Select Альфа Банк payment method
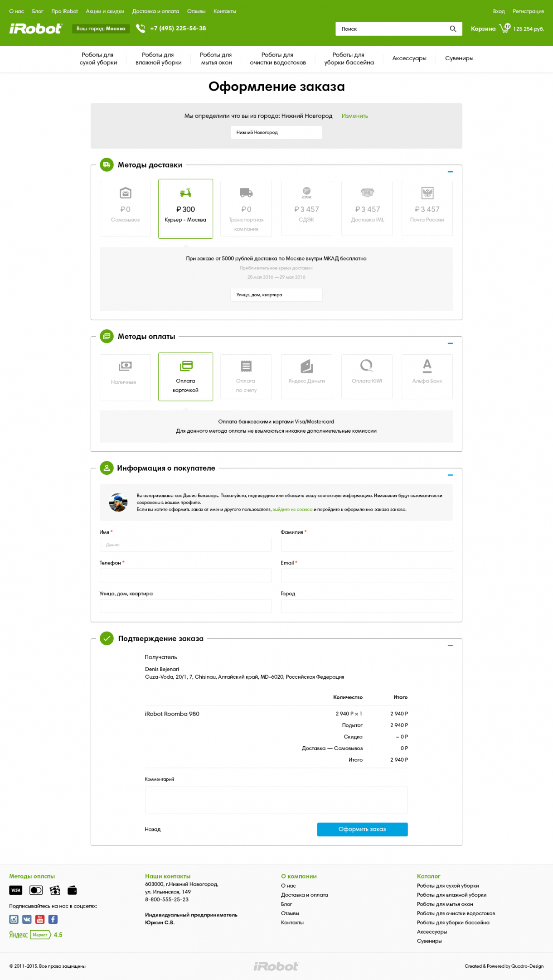The image size is (553, 980). 427,377
